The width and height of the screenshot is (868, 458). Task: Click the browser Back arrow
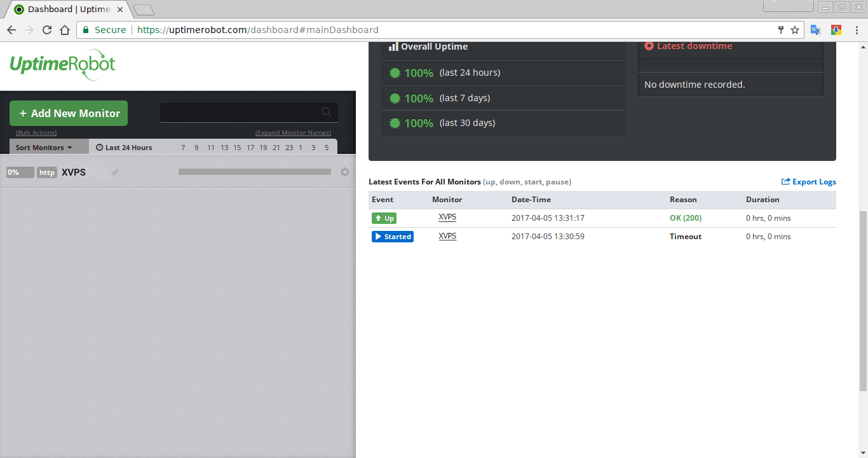[11, 30]
